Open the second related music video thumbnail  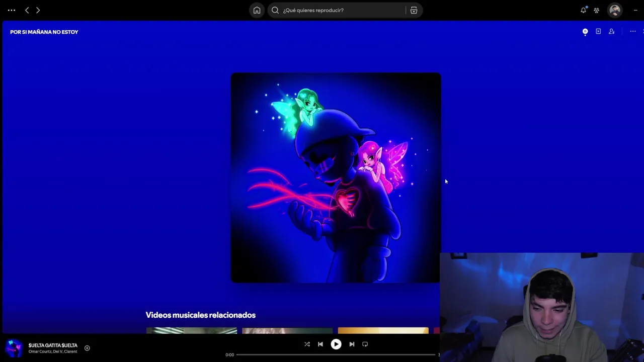pyautogui.click(x=287, y=330)
